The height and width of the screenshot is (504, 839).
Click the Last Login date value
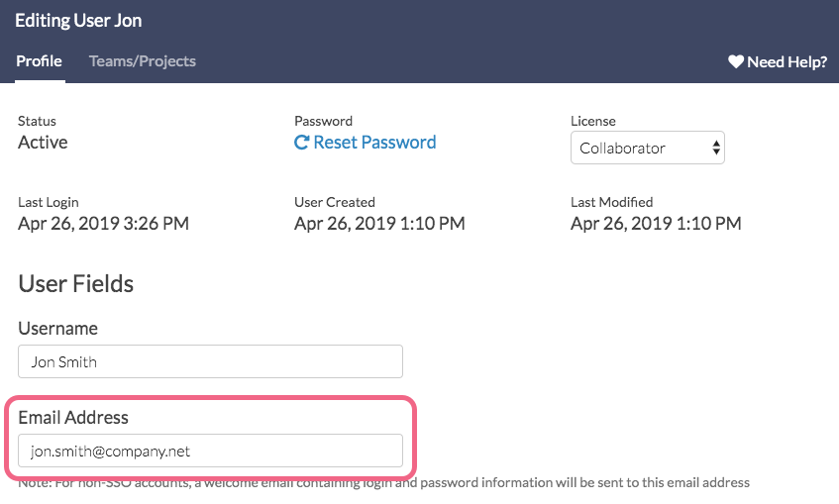[x=103, y=224]
